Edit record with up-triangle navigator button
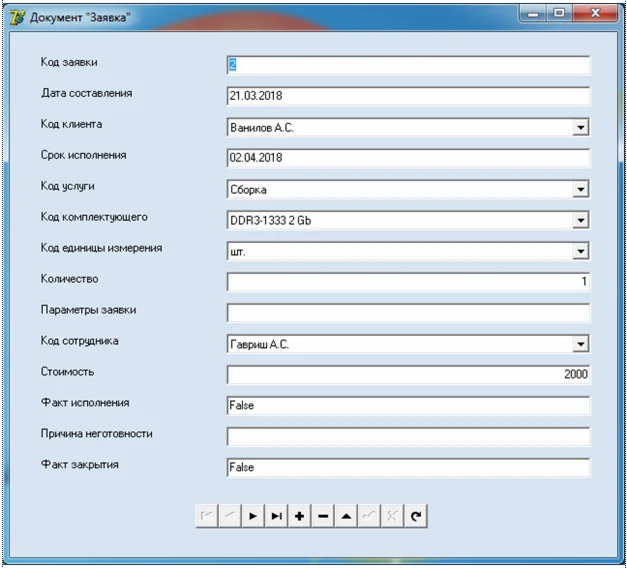 [x=346, y=516]
